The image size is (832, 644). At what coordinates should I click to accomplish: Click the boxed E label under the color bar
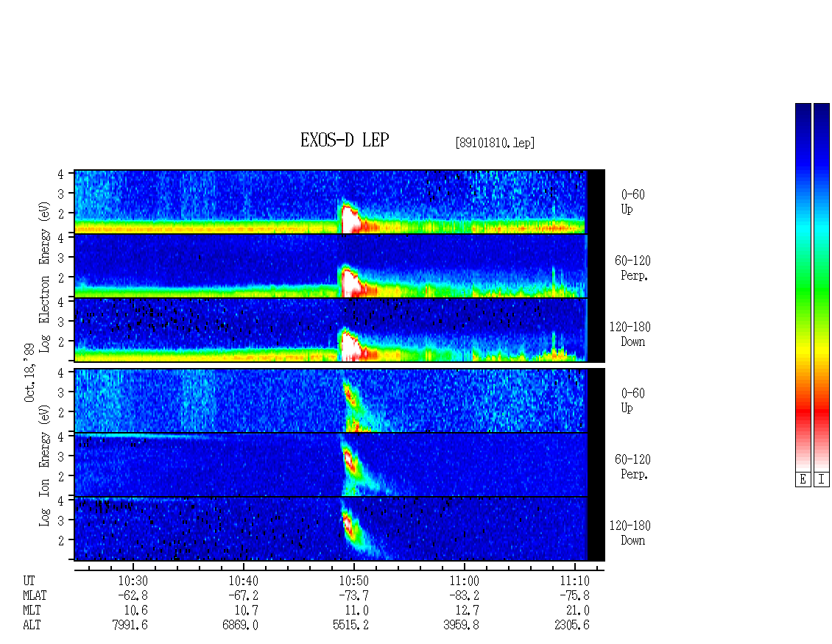coord(803,480)
